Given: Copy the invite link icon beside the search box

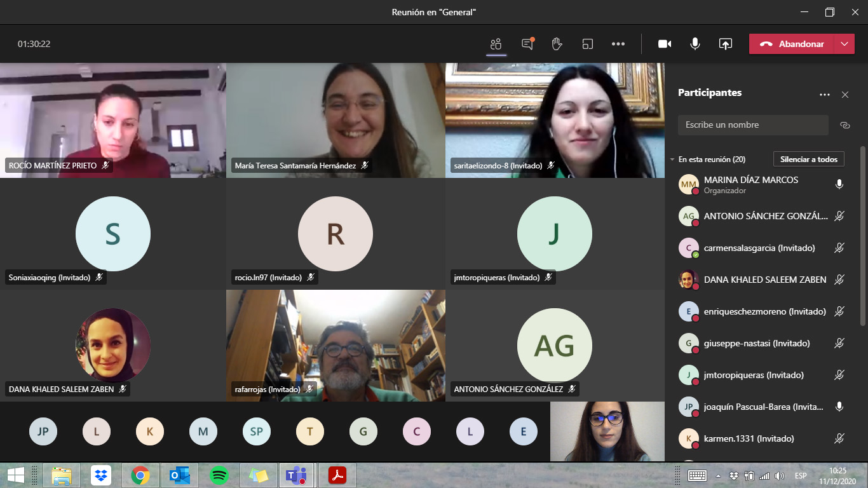Looking at the screenshot, I should (845, 125).
